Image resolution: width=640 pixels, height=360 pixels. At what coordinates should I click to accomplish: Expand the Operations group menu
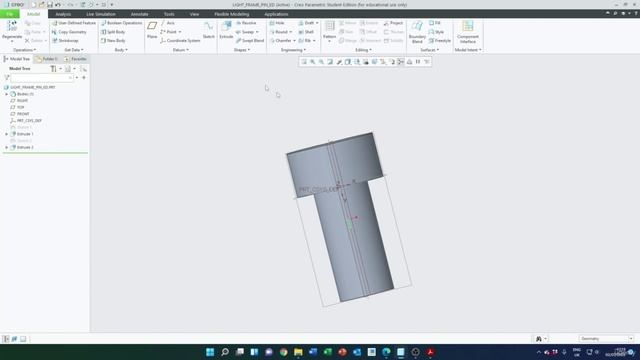(x=24, y=50)
